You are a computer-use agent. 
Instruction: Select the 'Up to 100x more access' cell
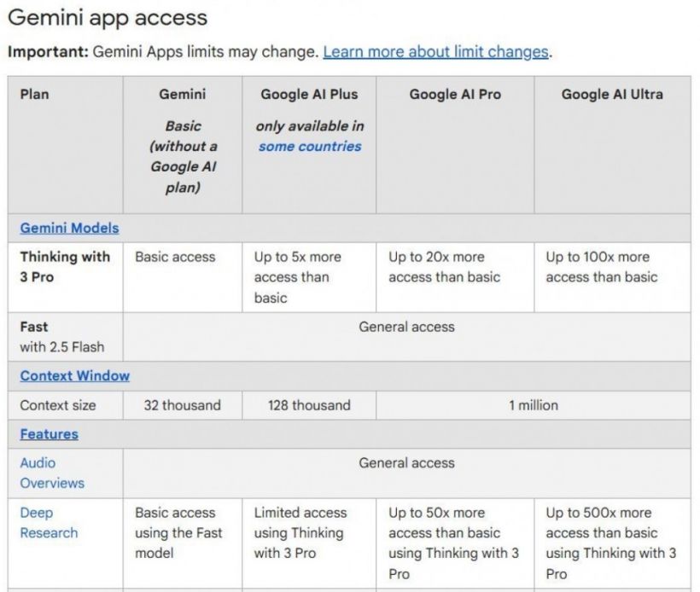[602, 267]
